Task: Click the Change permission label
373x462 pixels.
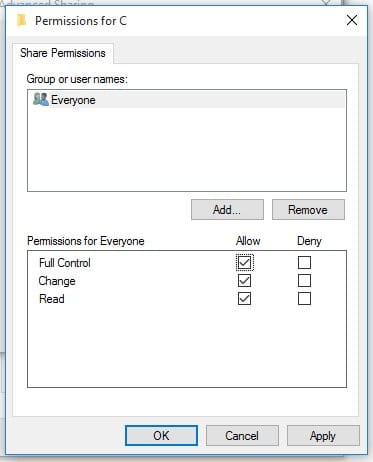Action: pyautogui.click(x=57, y=281)
